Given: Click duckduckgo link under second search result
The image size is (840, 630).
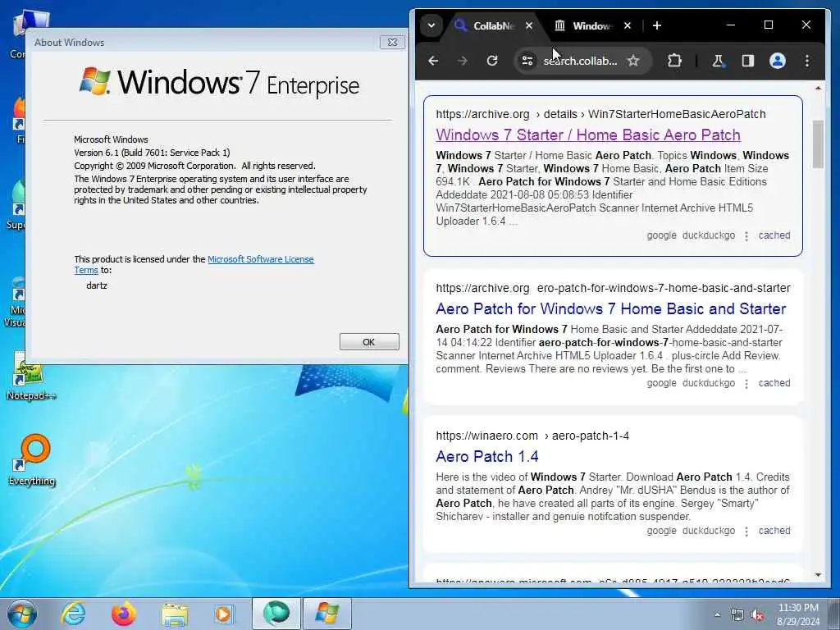Looking at the screenshot, I should (708, 383).
